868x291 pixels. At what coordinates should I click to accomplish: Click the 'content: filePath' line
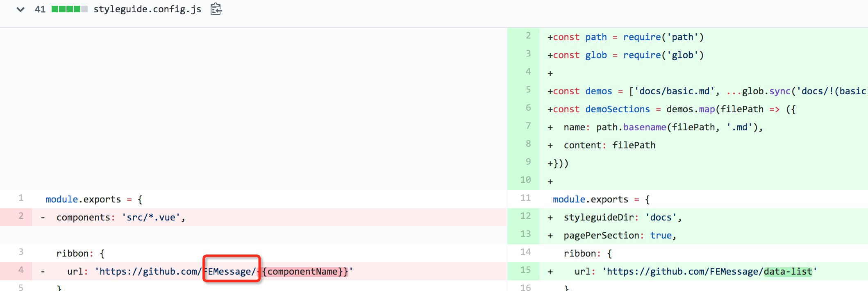[602, 145]
